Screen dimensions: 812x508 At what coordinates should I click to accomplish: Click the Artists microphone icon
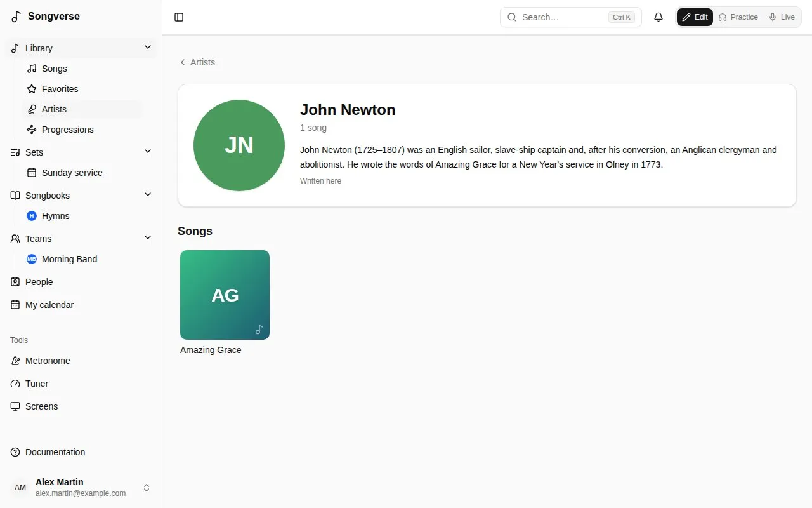tap(32, 109)
